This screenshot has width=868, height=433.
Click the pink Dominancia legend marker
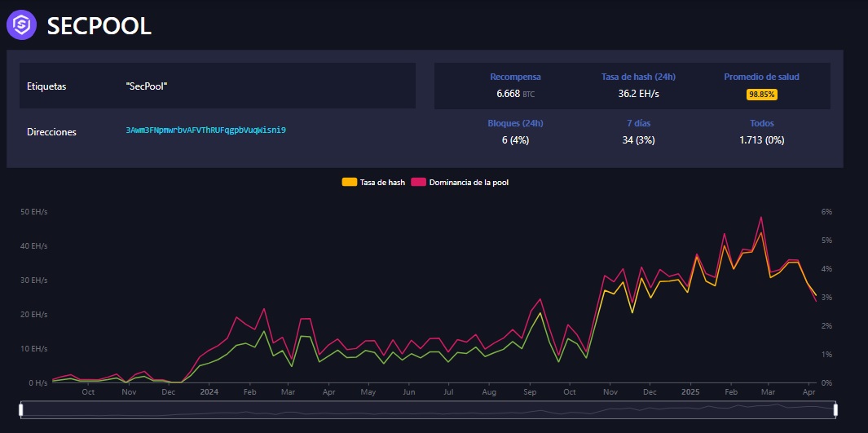pyautogui.click(x=419, y=182)
